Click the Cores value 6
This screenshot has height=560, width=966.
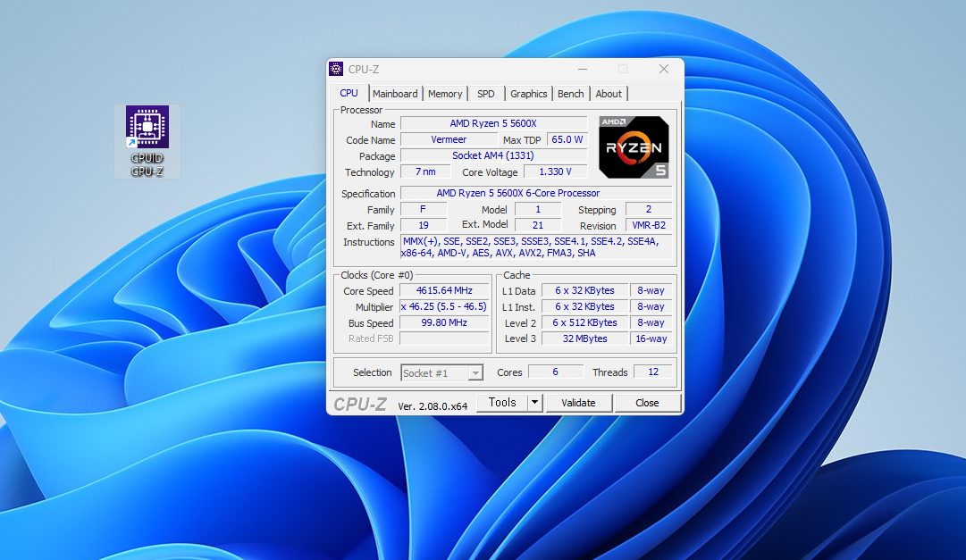pyautogui.click(x=556, y=372)
